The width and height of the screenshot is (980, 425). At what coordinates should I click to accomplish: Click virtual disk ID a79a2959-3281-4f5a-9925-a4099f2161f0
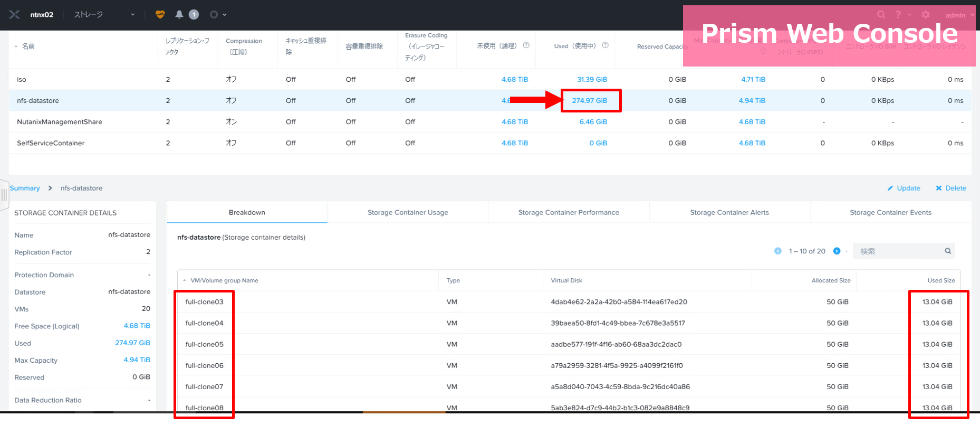tap(617, 365)
